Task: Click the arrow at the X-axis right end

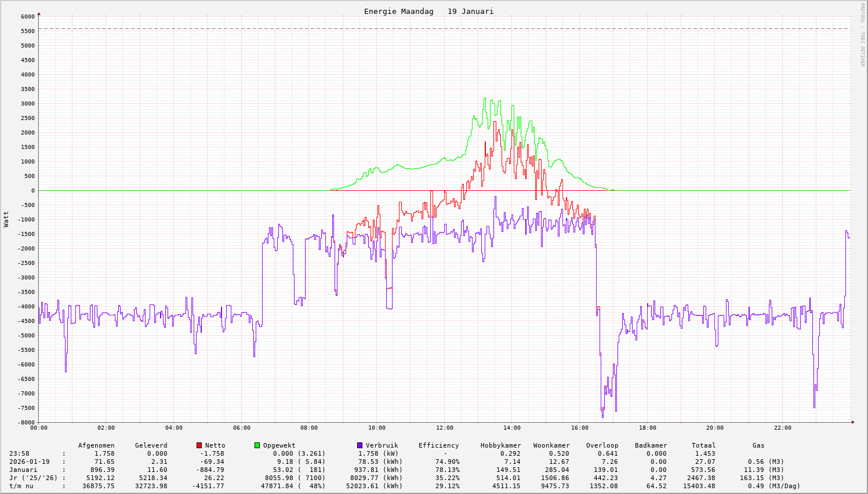Action: tap(852, 422)
